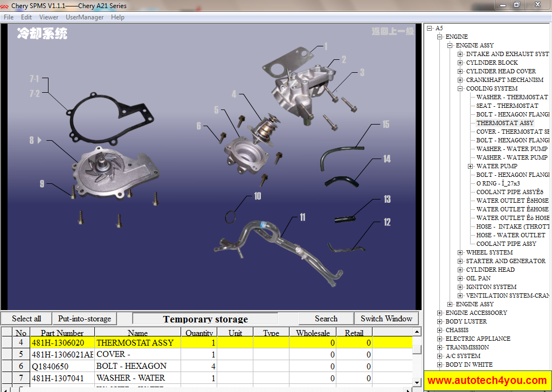
Task: Select O RING 27x3 tree item
Action: (x=498, y=183)
